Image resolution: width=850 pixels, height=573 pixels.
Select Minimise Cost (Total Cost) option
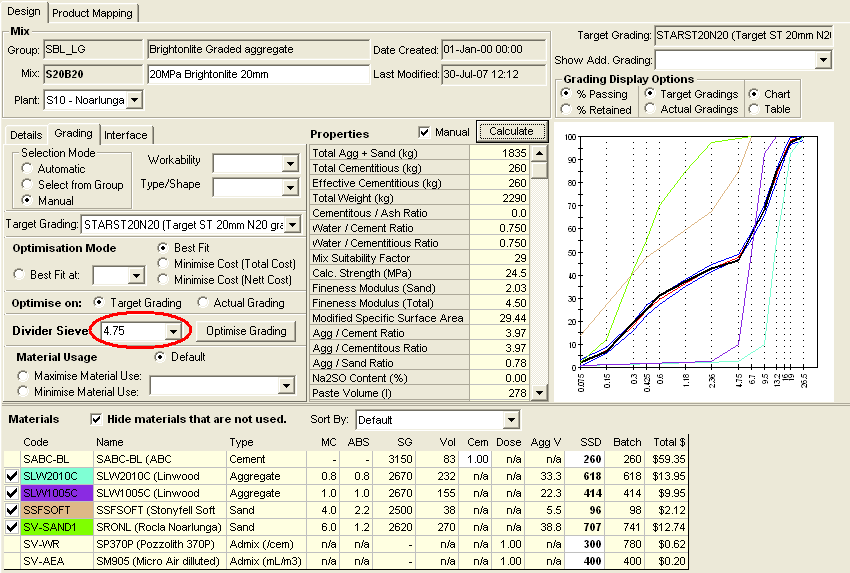click(x=164, y=263)
